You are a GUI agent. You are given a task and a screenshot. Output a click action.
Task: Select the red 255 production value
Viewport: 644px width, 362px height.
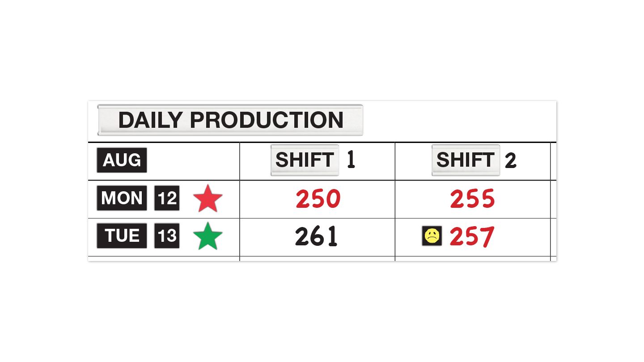click(x=472, y=199)
